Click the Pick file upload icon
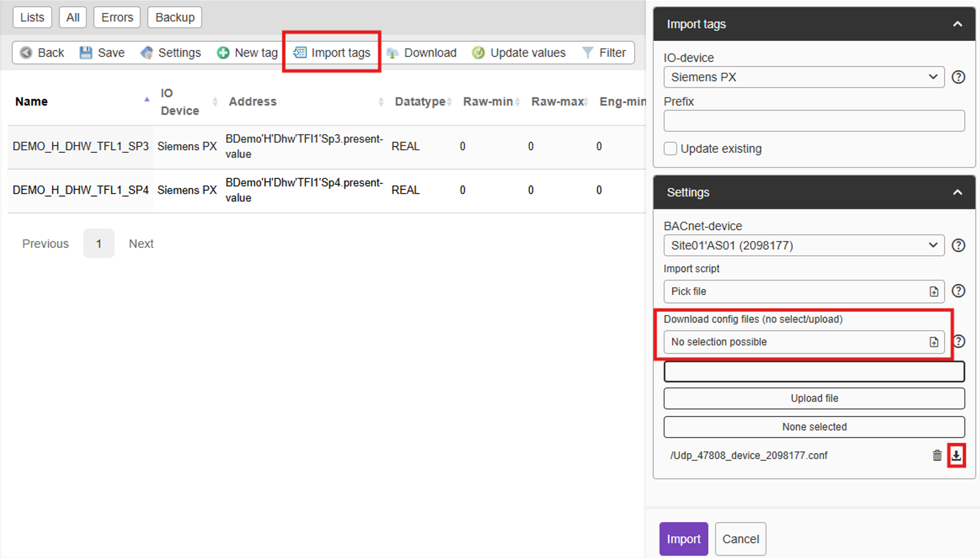Image resolution: width=980 pixels, height=558 pixels. (933, 291)
